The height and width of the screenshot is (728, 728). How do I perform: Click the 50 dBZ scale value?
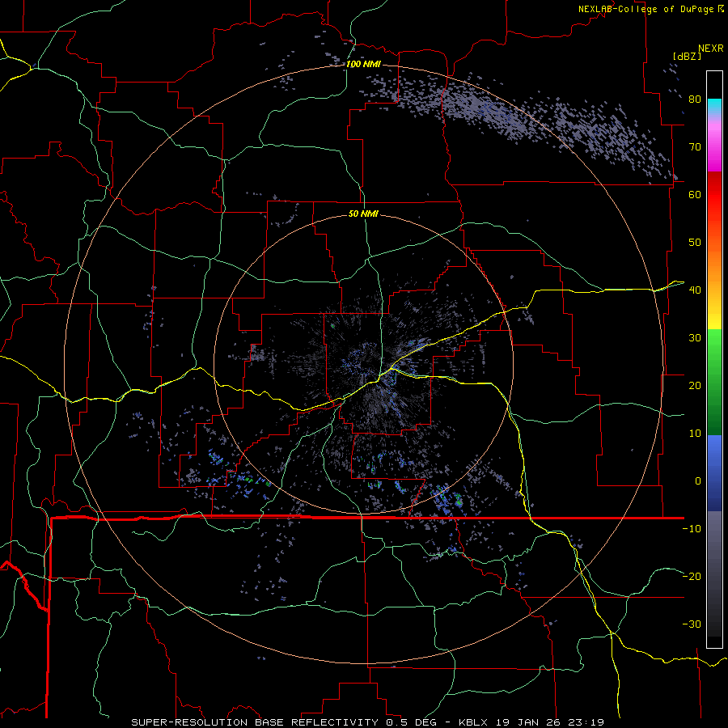pyautogui.click(x=695, y=243)
